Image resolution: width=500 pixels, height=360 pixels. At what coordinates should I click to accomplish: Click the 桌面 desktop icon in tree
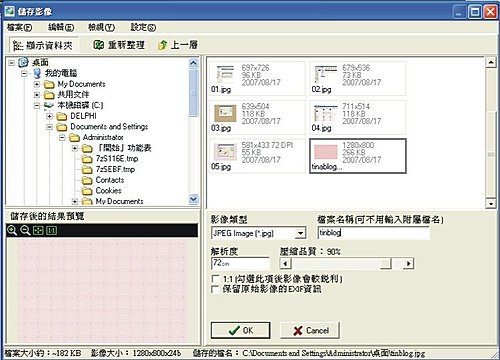coord(23,62)
